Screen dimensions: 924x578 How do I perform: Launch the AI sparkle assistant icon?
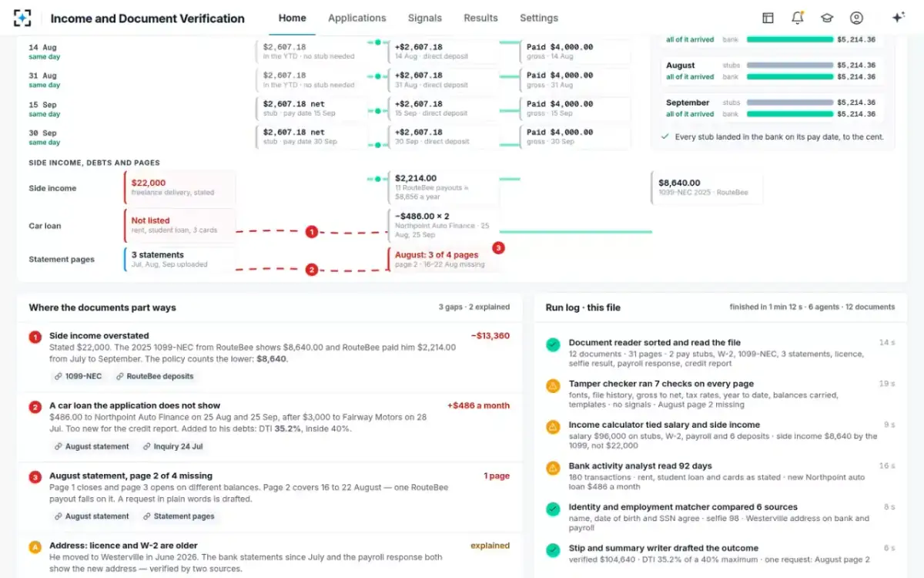coord(898,18)
